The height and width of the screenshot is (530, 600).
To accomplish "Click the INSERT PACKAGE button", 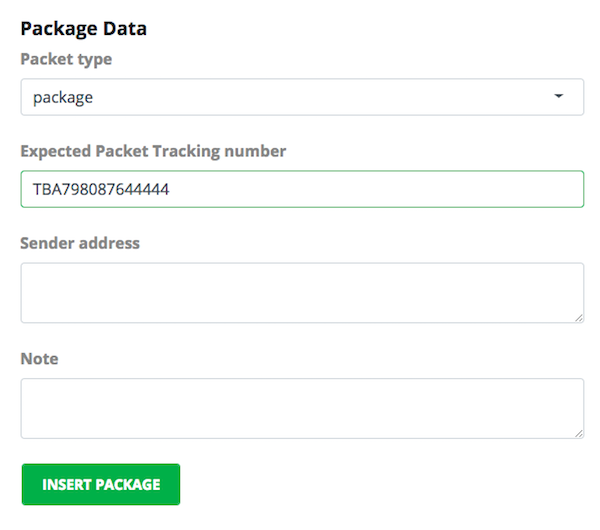I will [x=101, y=484].
